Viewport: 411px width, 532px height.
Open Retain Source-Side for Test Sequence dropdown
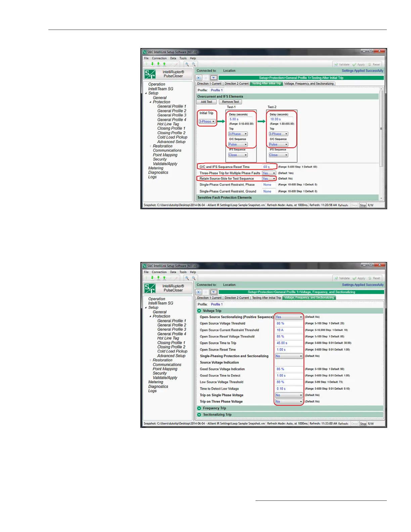(x=269, y=178)
